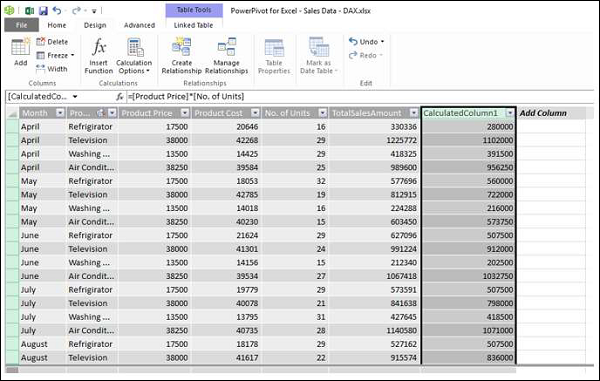The width and height of the screenshot is (600, 381).
Task: Select the Product Price column header
Action: [x=147, y=113]
